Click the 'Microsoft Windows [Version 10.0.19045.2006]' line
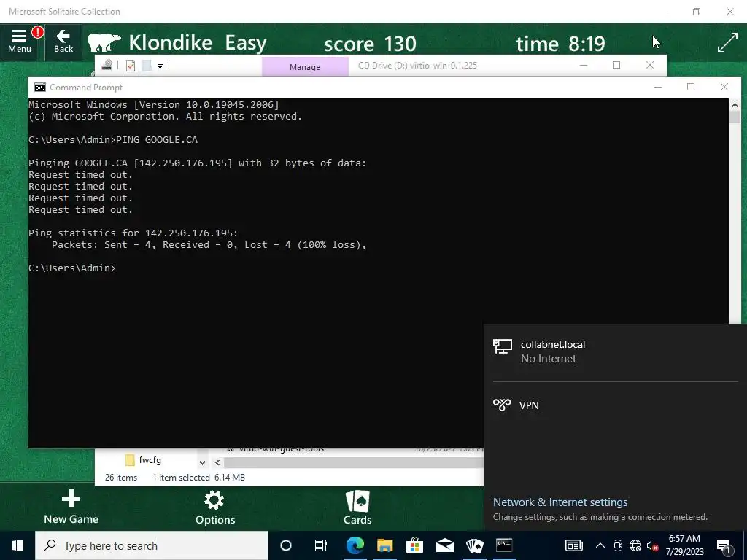747x560 pixels. pyautogui.click(x=154, y=104)
